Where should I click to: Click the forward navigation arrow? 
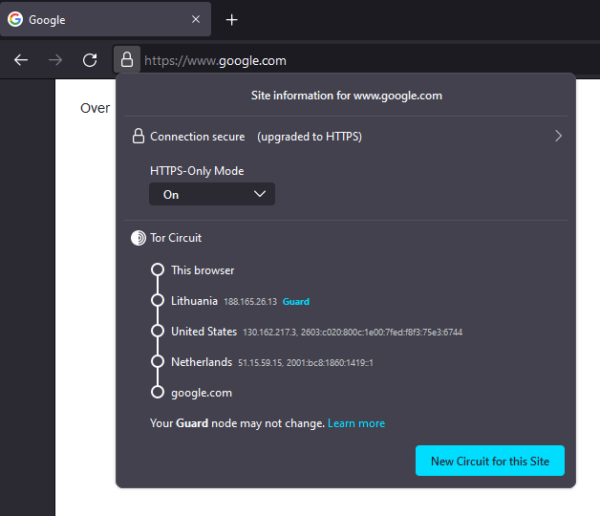tap(55, 60)
